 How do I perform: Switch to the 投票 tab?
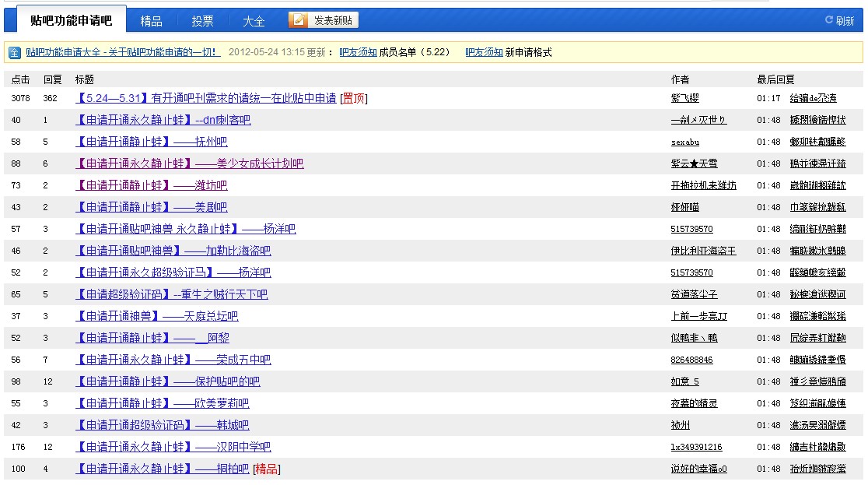(202, 21)
